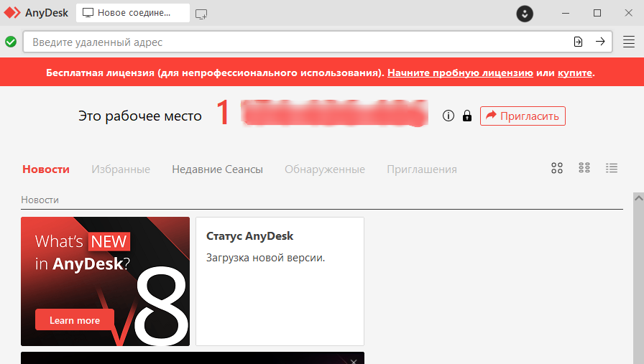The height and width of the screenshot is (364, 644).
Task: Minimize the AnyDesk window
Action: (566, 13)
